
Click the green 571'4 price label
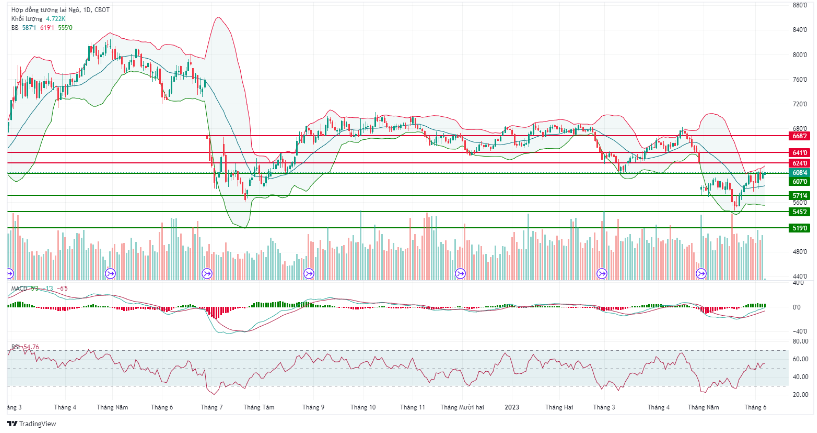coord(799,196)
